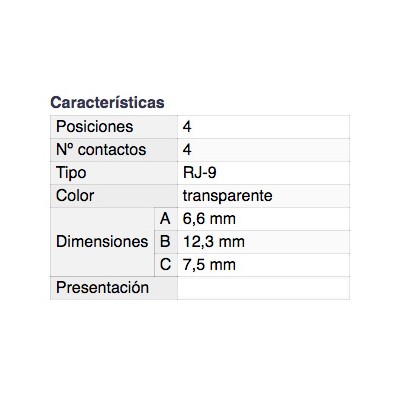Select the Presentación label cell
400x400 pixels.
click(x=114, y=288)
